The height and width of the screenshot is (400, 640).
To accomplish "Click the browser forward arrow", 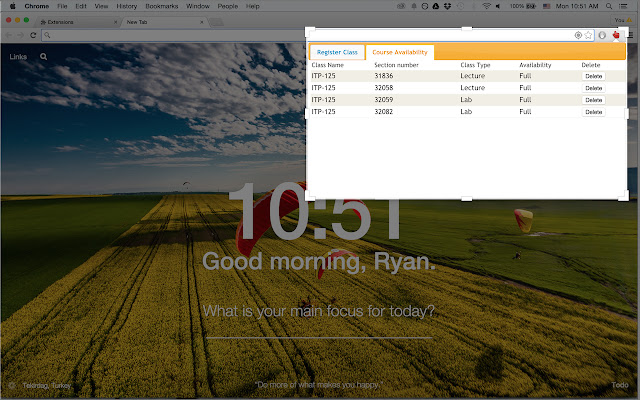I will (20, 35).
